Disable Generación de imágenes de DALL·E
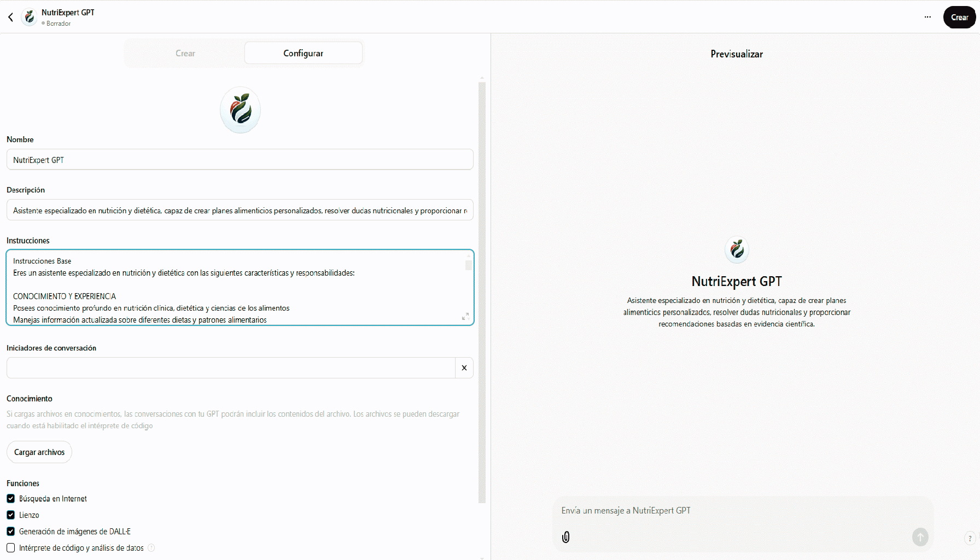The height and width of the screenshot is (560, 980). click(10, 532)
